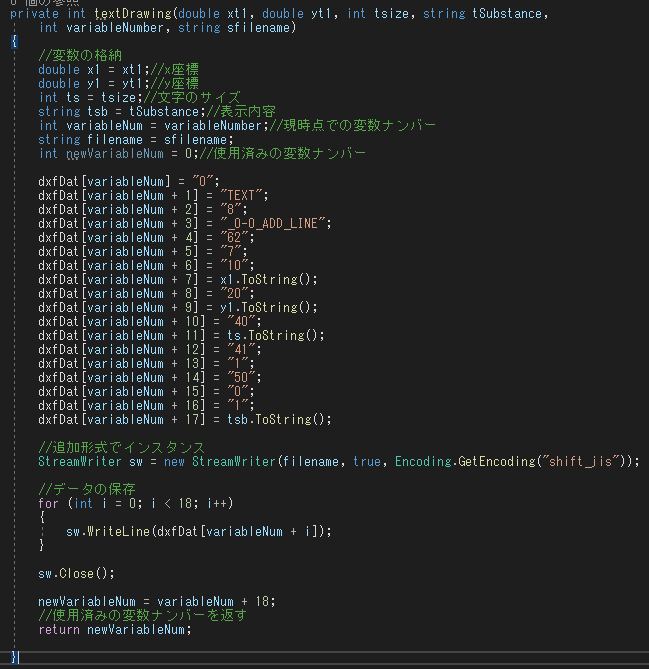Image resolution: width=649 pixels, height=669 pixels.
Task: Click the "7" string on the +5 line
Action: pyautogui.click(x=231, y=252)
